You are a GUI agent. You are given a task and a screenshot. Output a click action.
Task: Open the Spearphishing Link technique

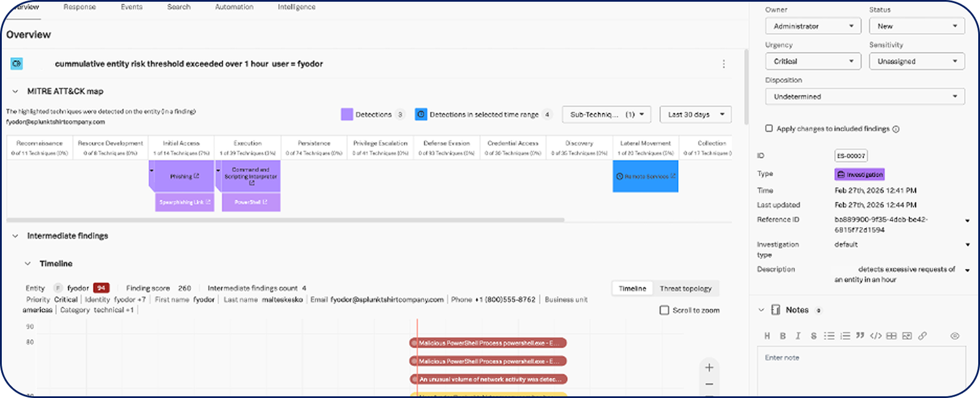(x=184, y=202)
